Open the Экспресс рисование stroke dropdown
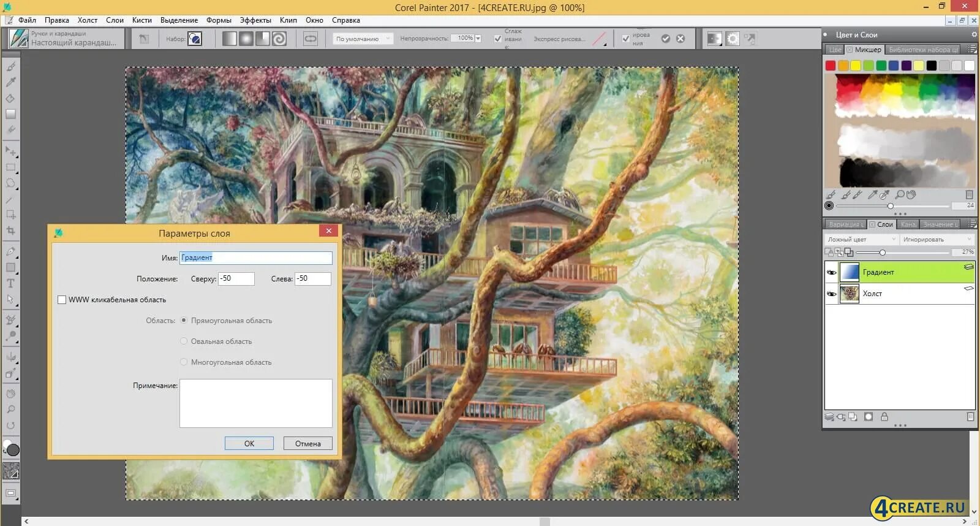Viewport: 980px width, 526px height. point(601,39)
